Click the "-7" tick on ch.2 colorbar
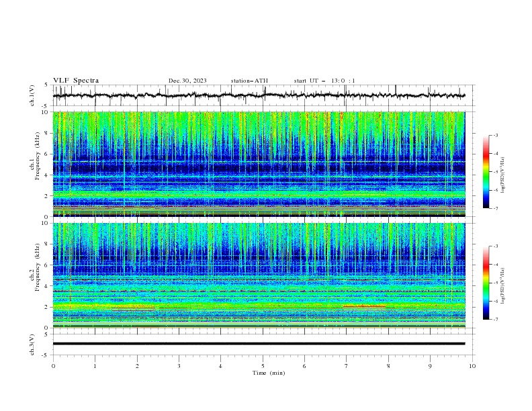 495,320
